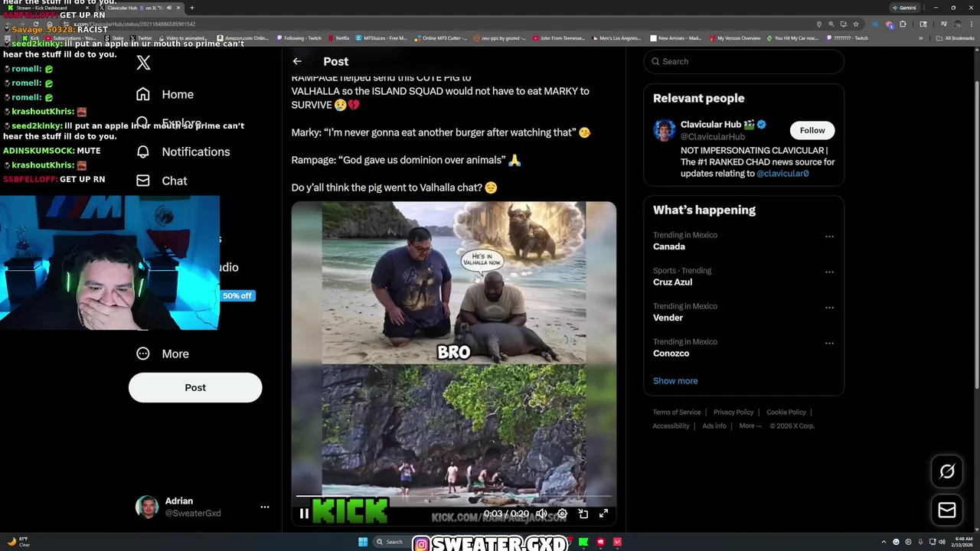The image size is (980, 551).
Task: Open the Ads info footer link
Action: pyautogui.click(x=714, y=426)
